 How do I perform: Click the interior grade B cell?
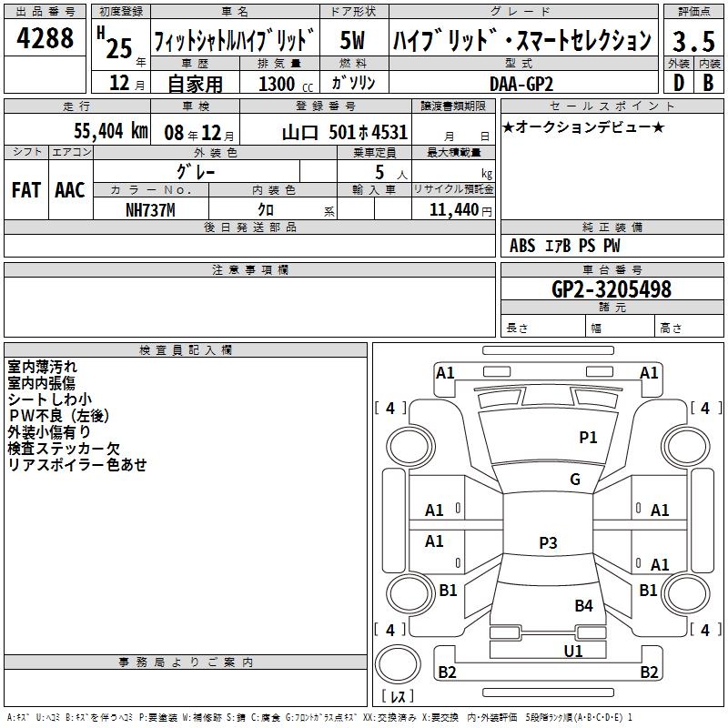708,82
